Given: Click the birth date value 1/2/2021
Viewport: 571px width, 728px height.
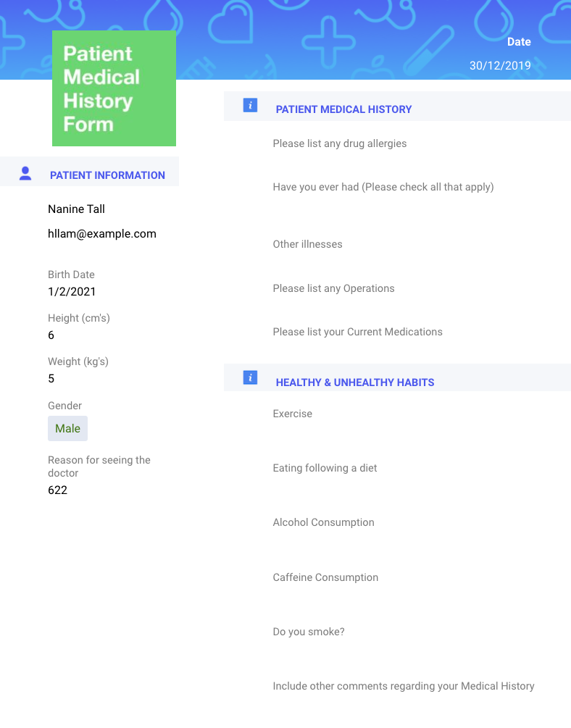Looking at the screenshot, I should [x=72, y=291].
